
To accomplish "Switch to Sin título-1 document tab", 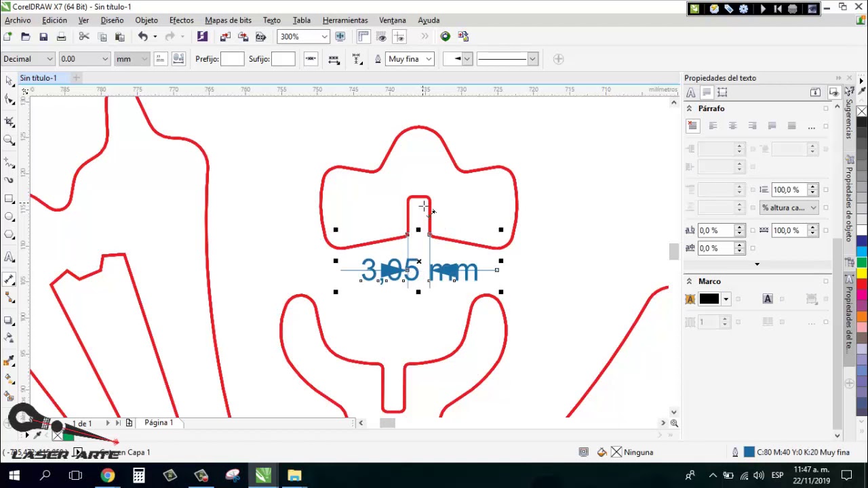I will [x=39, y=78].
